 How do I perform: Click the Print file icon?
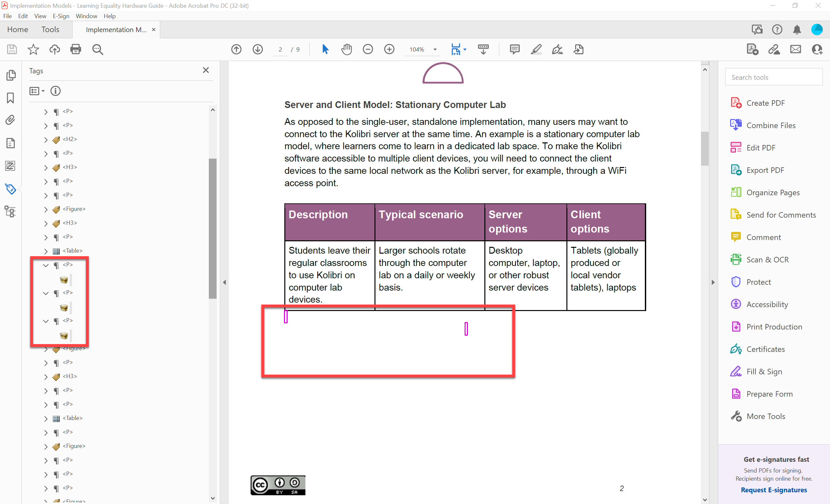click(76, 49)
